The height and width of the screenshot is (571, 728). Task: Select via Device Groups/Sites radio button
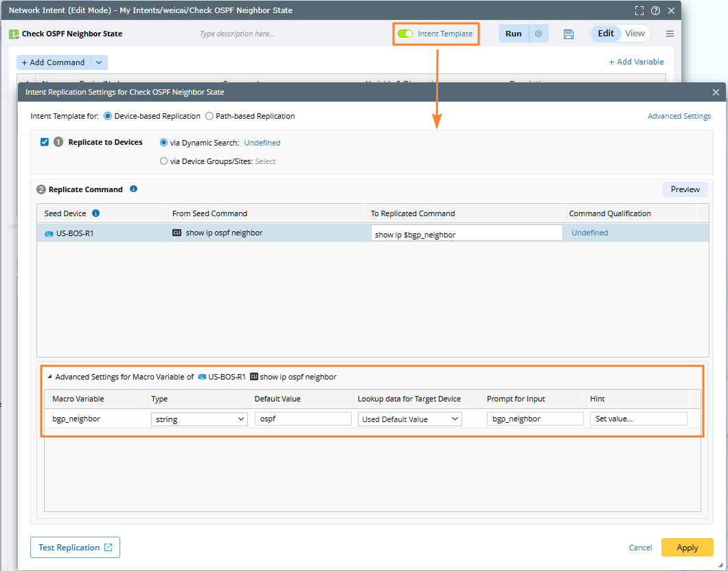pyautogui.click(x=163, y=161)
